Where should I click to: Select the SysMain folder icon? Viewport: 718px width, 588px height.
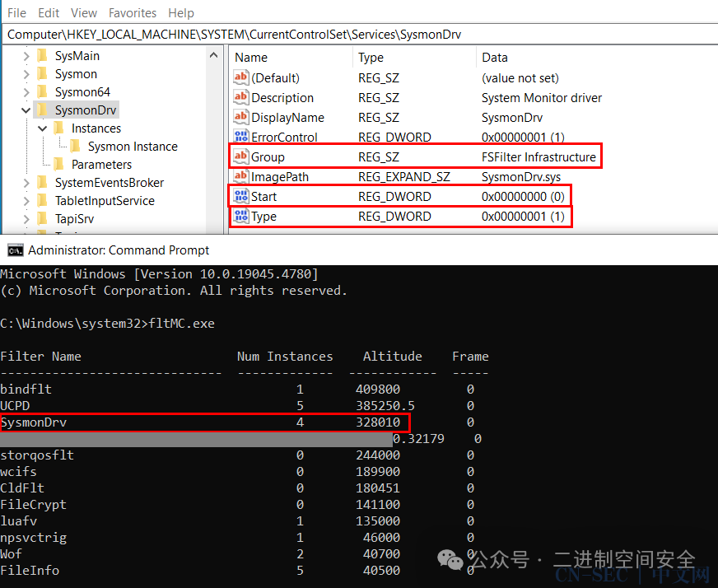[42, 55]
